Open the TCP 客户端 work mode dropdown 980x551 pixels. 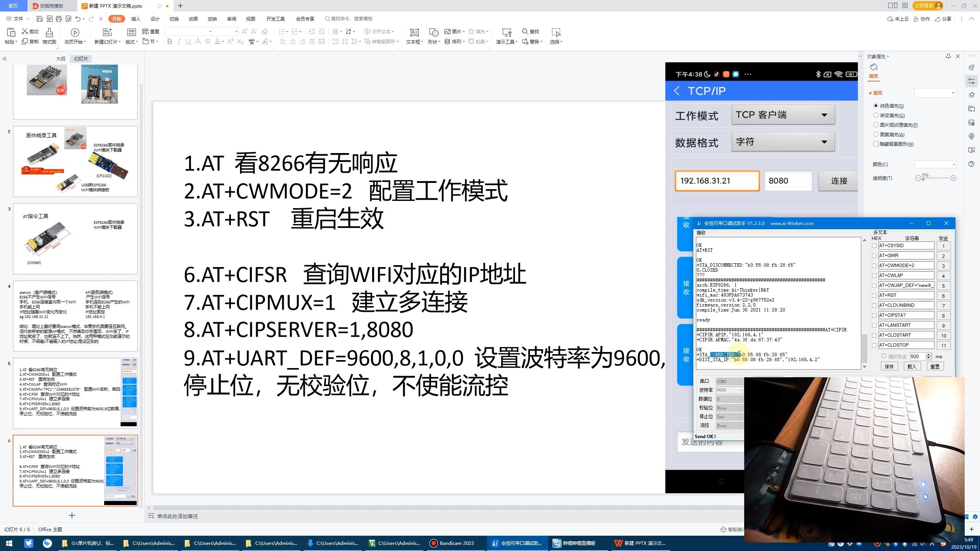click(x=783, y=115)
